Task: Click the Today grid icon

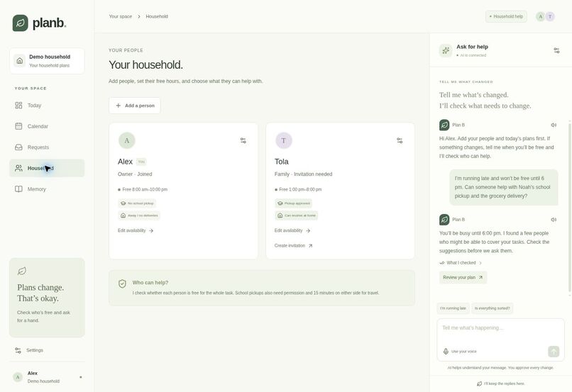Action: [18, 106]
